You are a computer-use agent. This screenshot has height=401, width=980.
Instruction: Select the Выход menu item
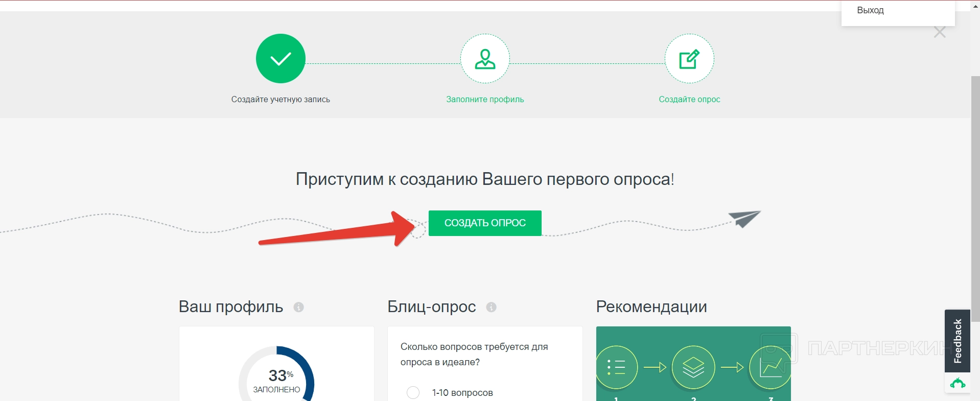pyautogui.click(x=870, y=10)
